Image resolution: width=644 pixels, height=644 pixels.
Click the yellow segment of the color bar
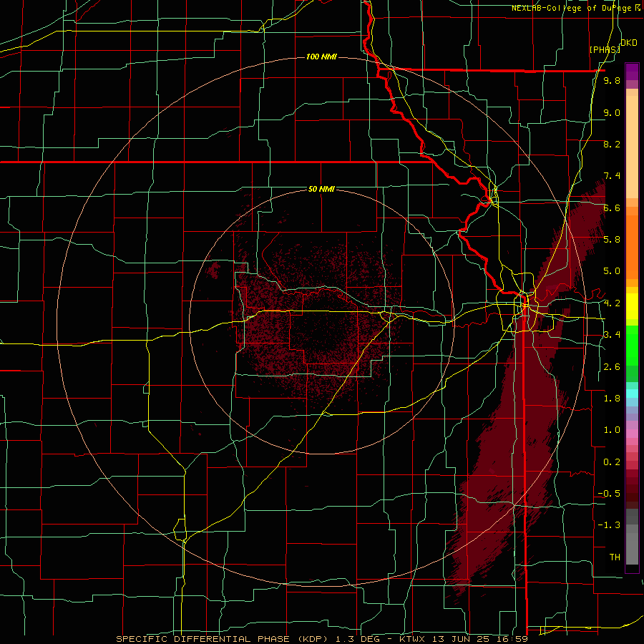tap(632, 306)
